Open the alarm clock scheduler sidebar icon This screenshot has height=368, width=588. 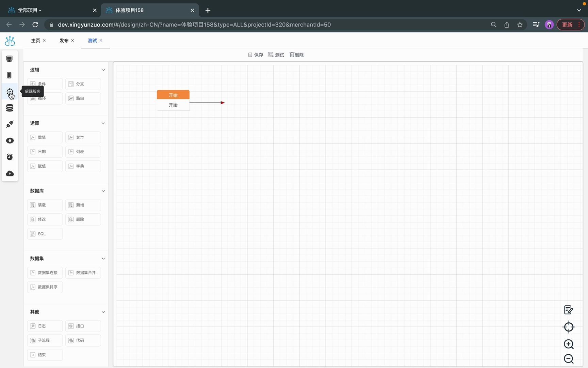click(10, 157)
